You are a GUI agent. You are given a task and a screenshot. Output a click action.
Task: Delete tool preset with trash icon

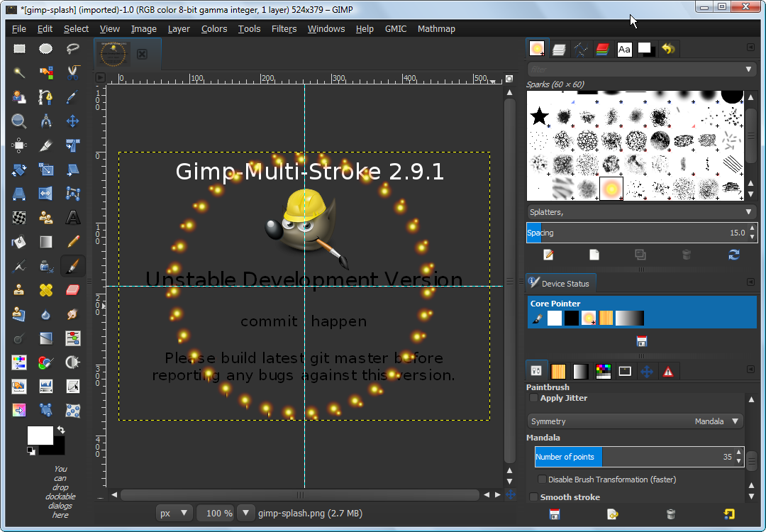click(671, 514)
